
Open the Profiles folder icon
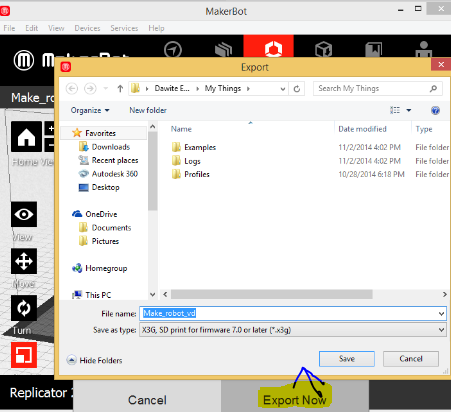click(x=176, y=174)
